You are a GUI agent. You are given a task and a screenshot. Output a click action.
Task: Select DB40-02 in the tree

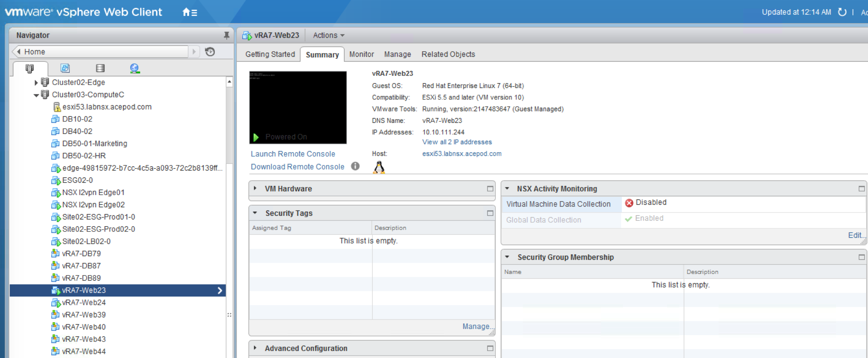[77, 131]
